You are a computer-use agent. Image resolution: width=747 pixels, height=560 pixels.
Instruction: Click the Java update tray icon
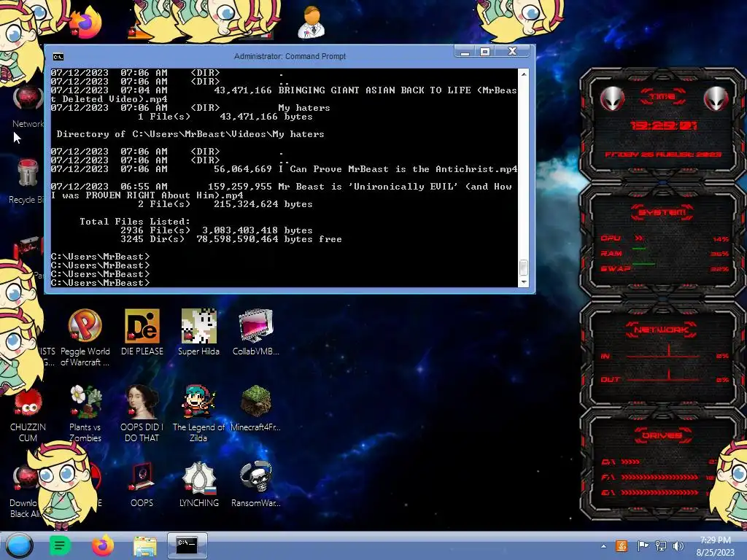tap(622, 545)
